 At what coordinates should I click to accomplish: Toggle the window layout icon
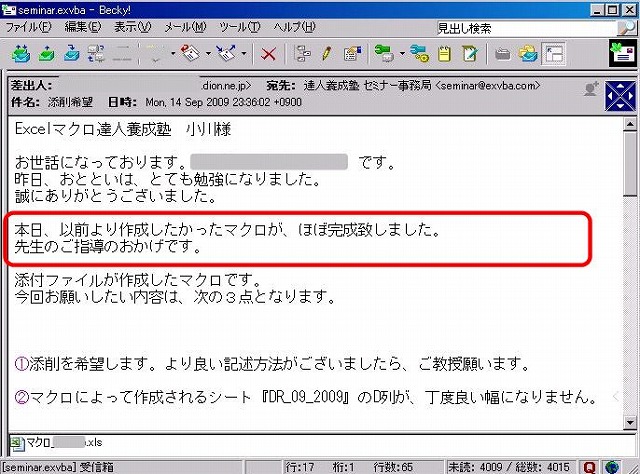pos(553,53)
